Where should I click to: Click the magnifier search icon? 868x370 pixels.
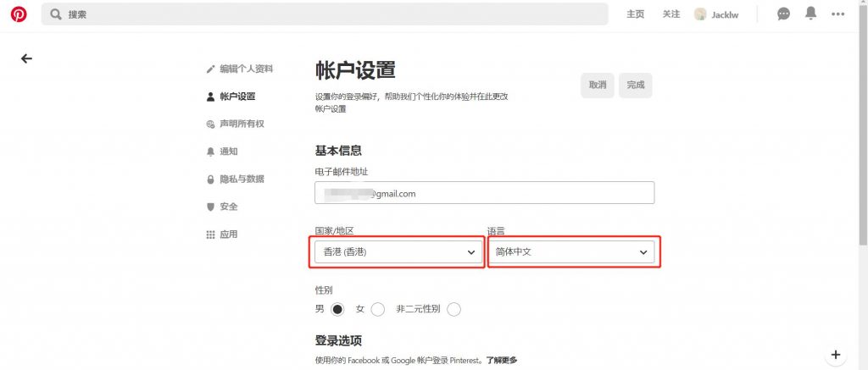(56, 14)
